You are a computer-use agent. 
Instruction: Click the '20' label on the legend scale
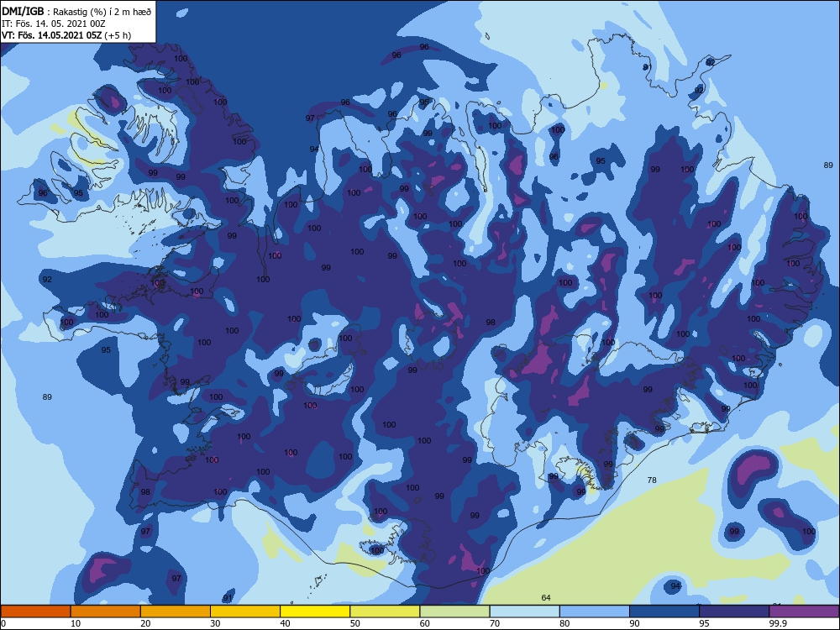145,623
